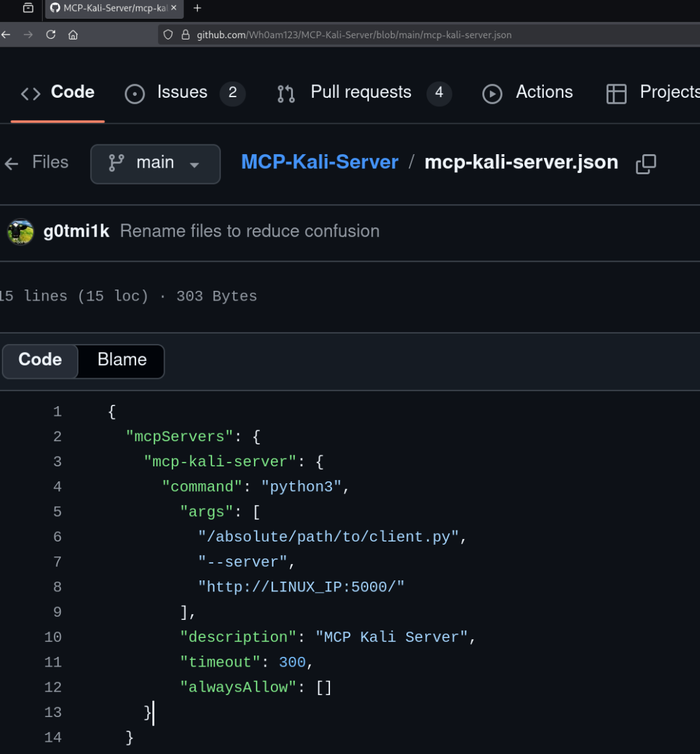Click the tracking protection shield icon

pos(168,34)
